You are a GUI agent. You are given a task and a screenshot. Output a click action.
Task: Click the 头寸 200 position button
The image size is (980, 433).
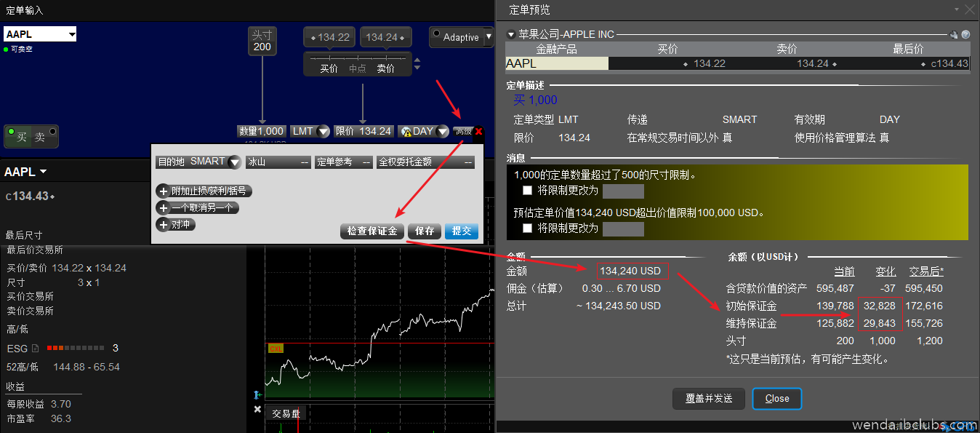262,41
